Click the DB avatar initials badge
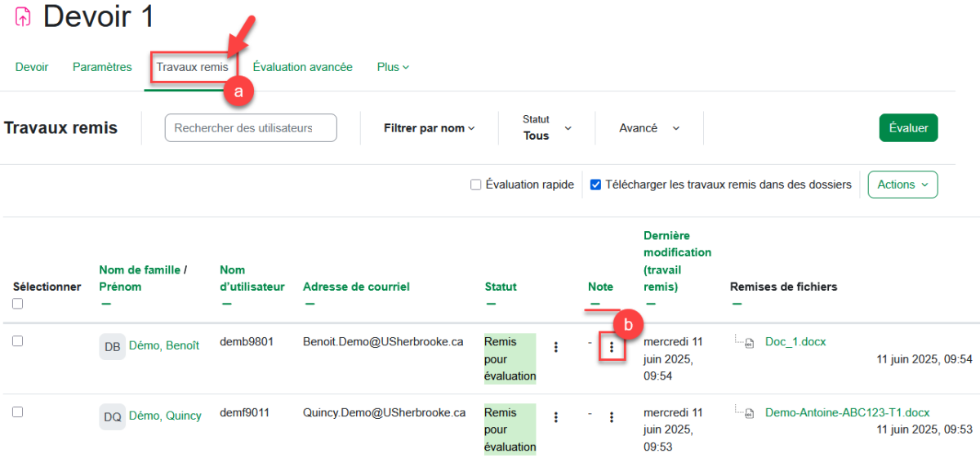 coord(113,346)
